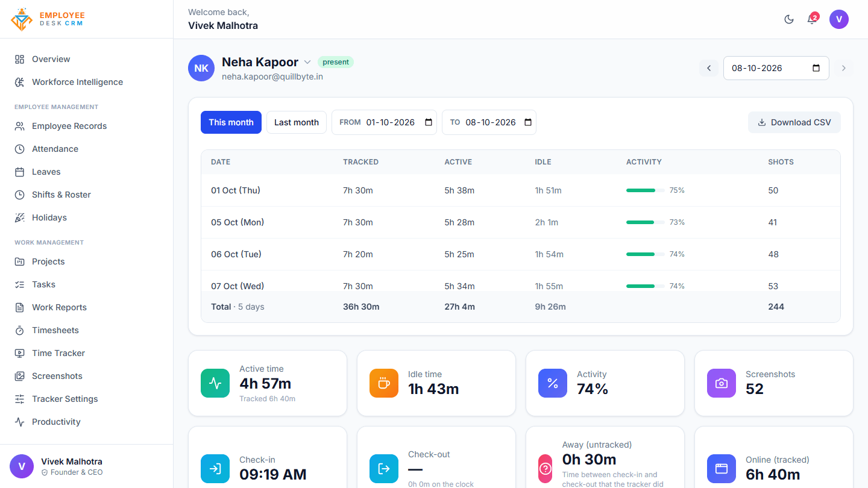Click the Active time pulse icon
The height and width of the screenshot is (488, 868).
215,383
